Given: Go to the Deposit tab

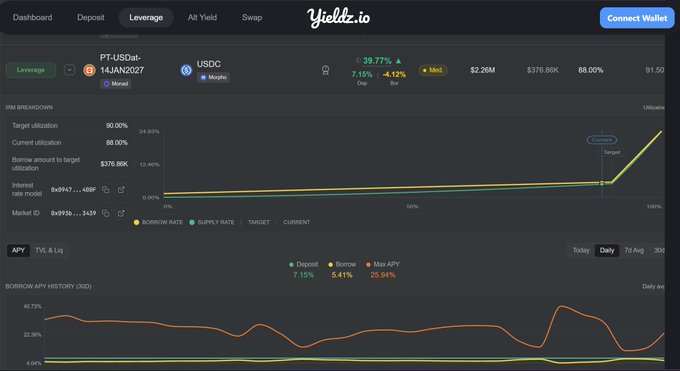Looking at the screenshot, I should 91,18.
